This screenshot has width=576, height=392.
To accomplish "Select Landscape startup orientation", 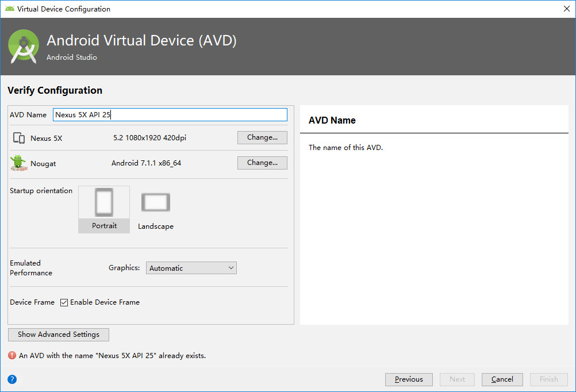I will click(156, 211).
